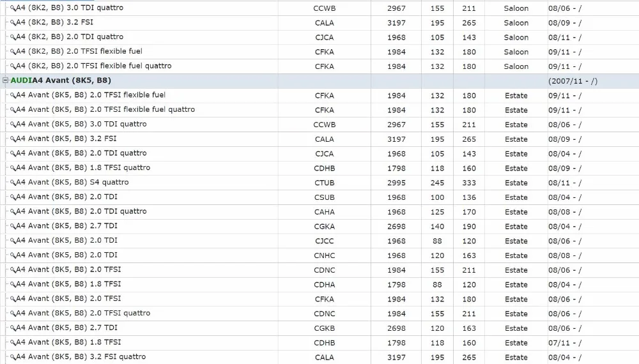Click magnifier icon for A4 (8K2, B8) flexible fuel quattro
The height and width of the screenshot is (364, 639).
[13, 66]
